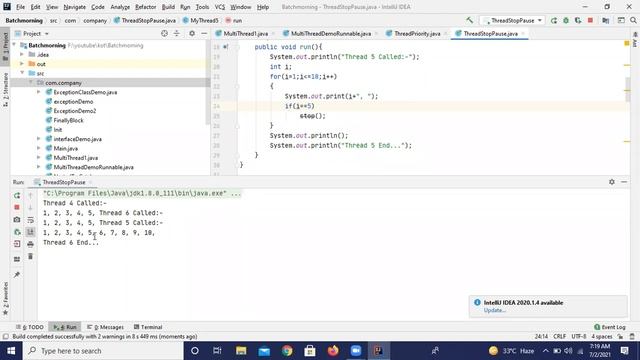Screen dimensions: 640x360
Task: Expand Main.java node
Action: 39,148
